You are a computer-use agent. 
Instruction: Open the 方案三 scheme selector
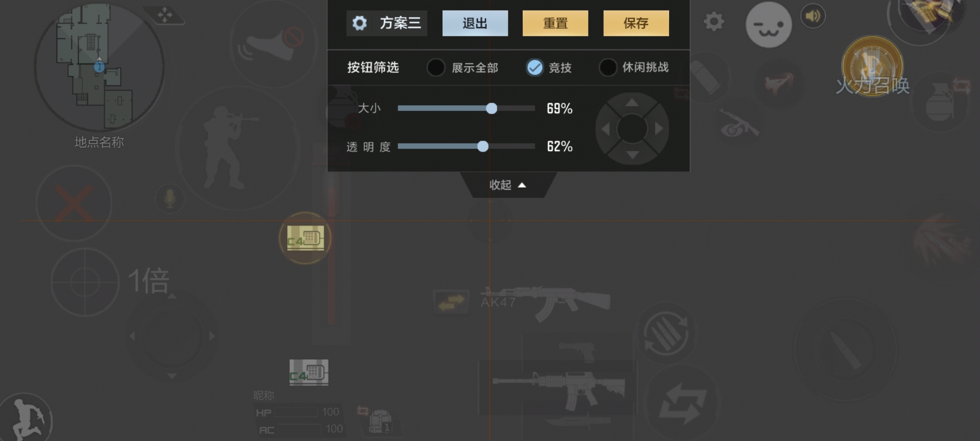[387, 23]
